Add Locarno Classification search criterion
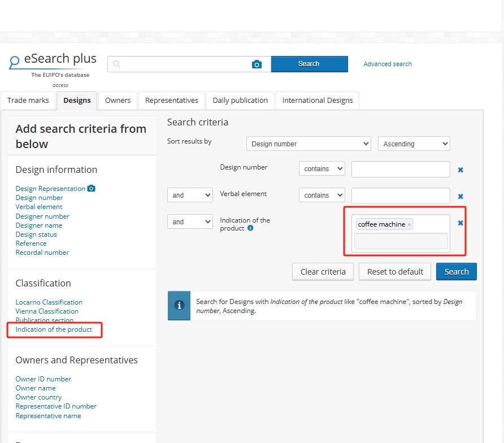The width and height of the screenshot is (504, 443). pyautogui.click(x=49, y=302)
